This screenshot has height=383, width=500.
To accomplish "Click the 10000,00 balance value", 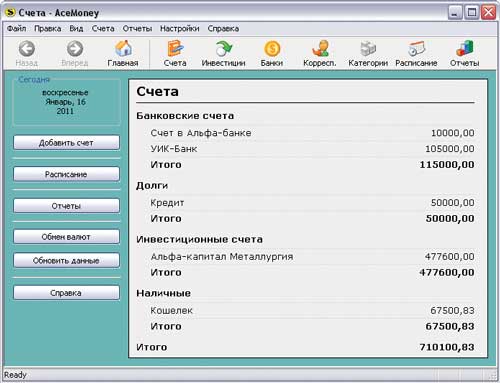I will click(x=453, y=133).
